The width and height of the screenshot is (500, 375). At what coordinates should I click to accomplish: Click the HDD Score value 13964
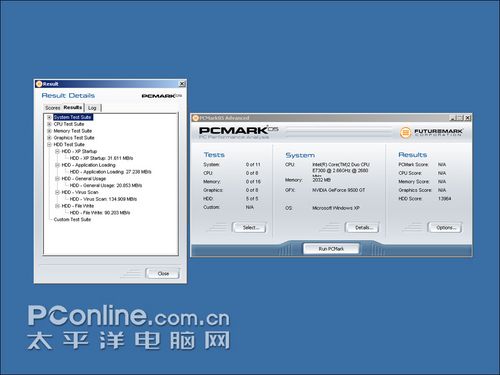point(445,199)
